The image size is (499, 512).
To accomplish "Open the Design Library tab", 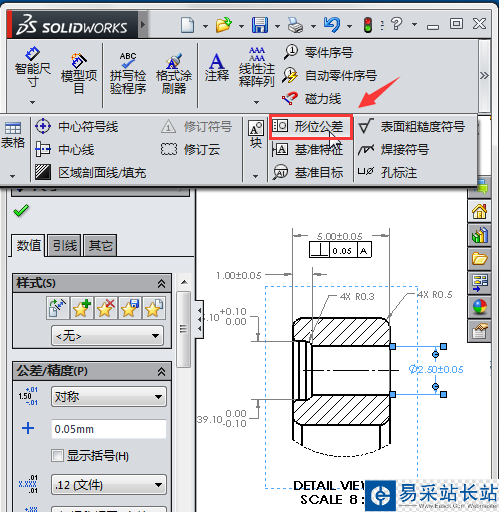I will click(479, 235).
